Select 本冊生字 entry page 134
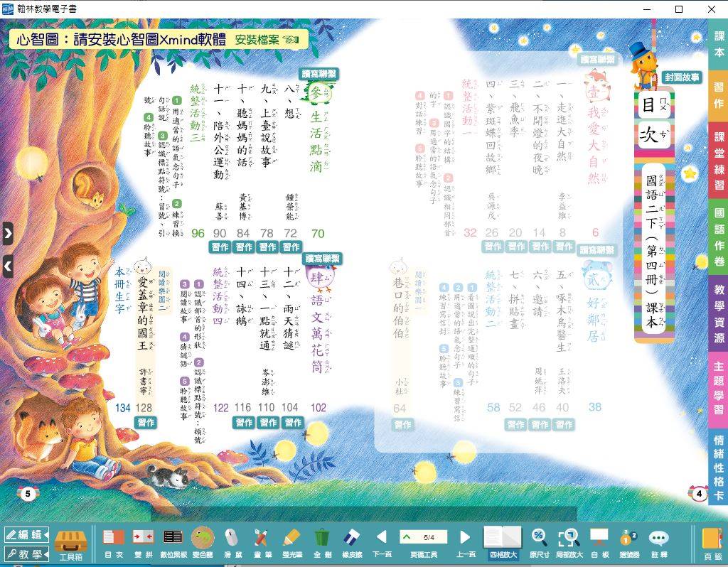728x567 pixels. tap(122, 290)
